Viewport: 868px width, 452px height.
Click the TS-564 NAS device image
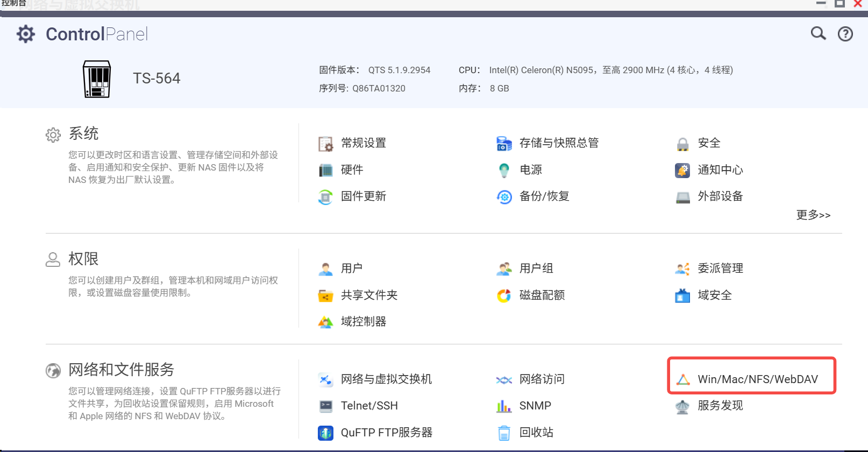tap(97, 79)
